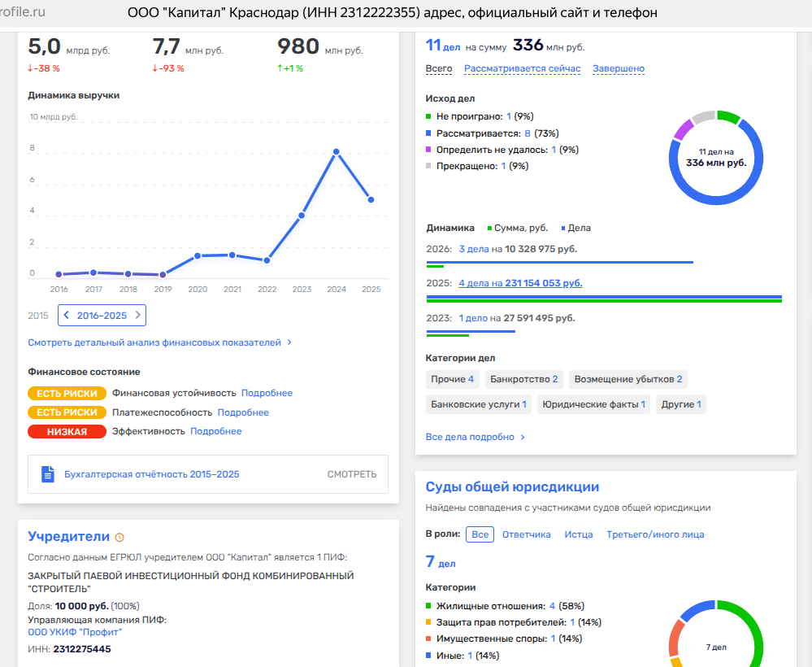
Task: Switch to Рассматривается сейчас tab
Action: pyautogui.click(x=523, y=68)
